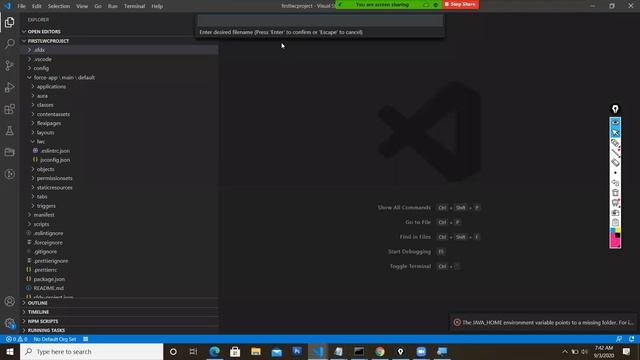Open the README.md file
This screenshot has width=640, height=360.
120,288
